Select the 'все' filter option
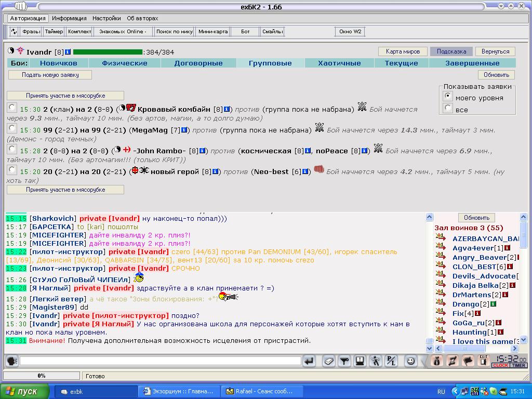This screenshot has height=399, width=532. [x=448, y=108]
